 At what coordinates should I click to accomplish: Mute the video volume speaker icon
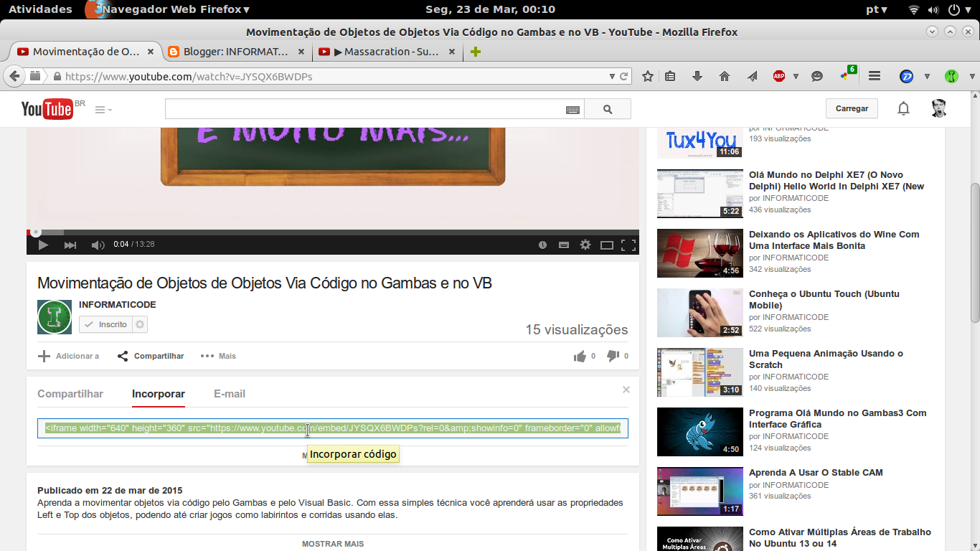98,245
